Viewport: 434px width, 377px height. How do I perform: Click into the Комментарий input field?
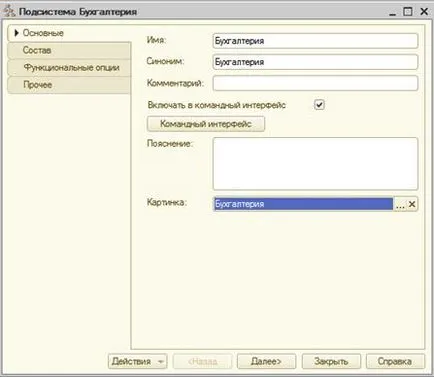[315, 83]
